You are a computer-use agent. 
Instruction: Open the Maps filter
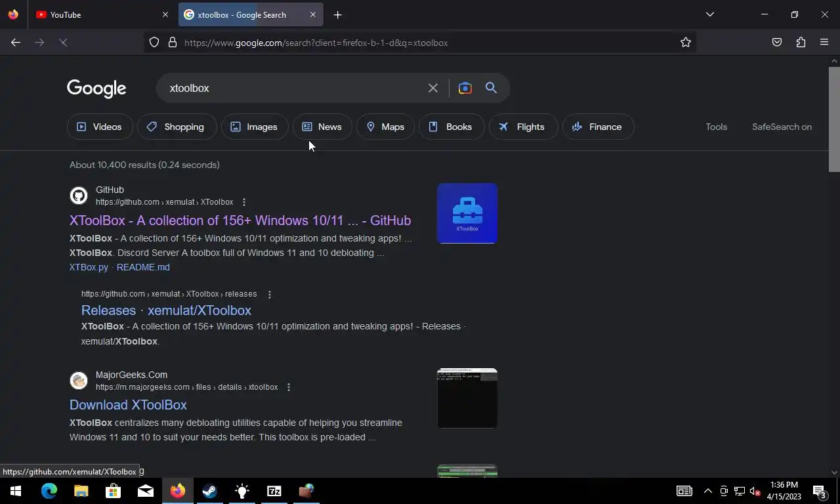[386, 127]
